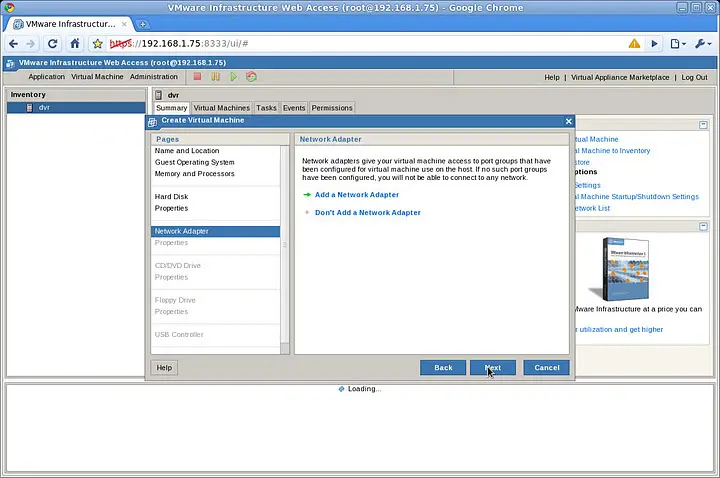The width and height of the screenshot is (720, 478).
Task: Click the Back button in wizard
Action: [443, 367]
